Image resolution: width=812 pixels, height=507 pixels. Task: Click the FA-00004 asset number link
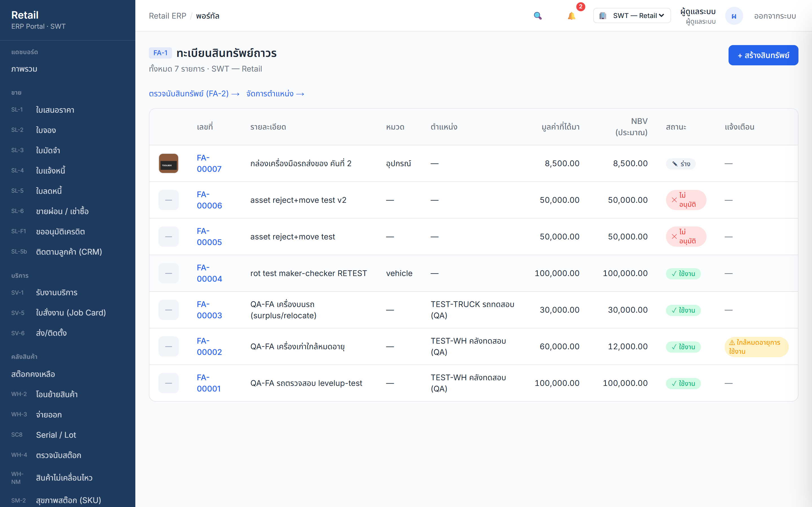209,273
